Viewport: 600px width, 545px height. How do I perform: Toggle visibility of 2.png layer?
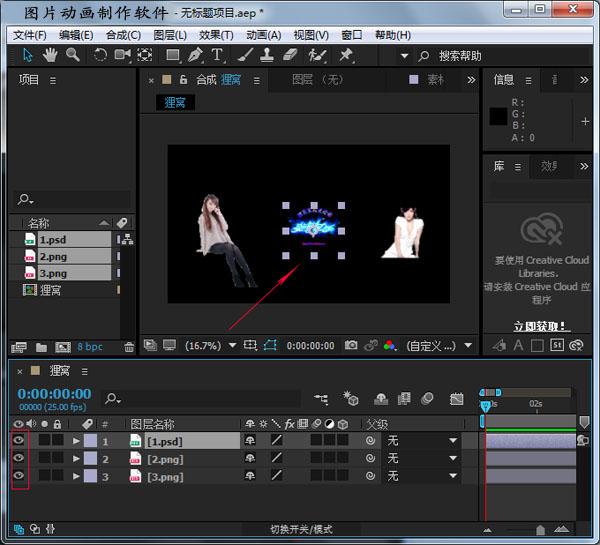pos(18,458)
